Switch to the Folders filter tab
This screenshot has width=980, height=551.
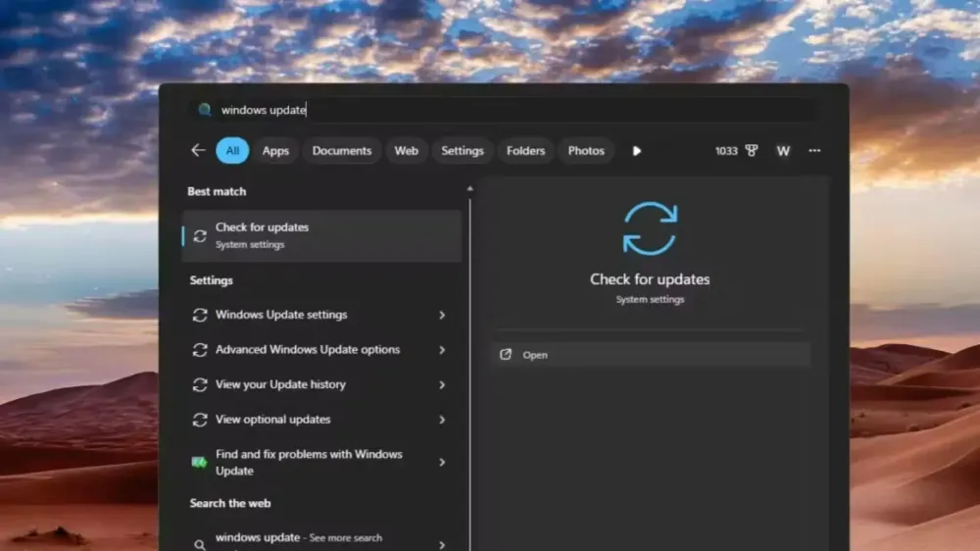(525, 151)
